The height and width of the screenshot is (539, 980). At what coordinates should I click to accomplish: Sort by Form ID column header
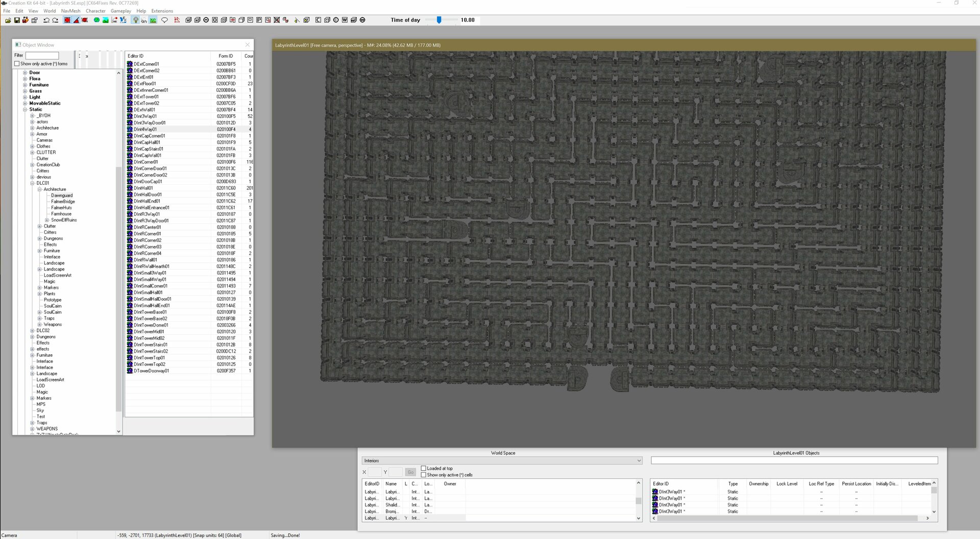click(226, 56)
